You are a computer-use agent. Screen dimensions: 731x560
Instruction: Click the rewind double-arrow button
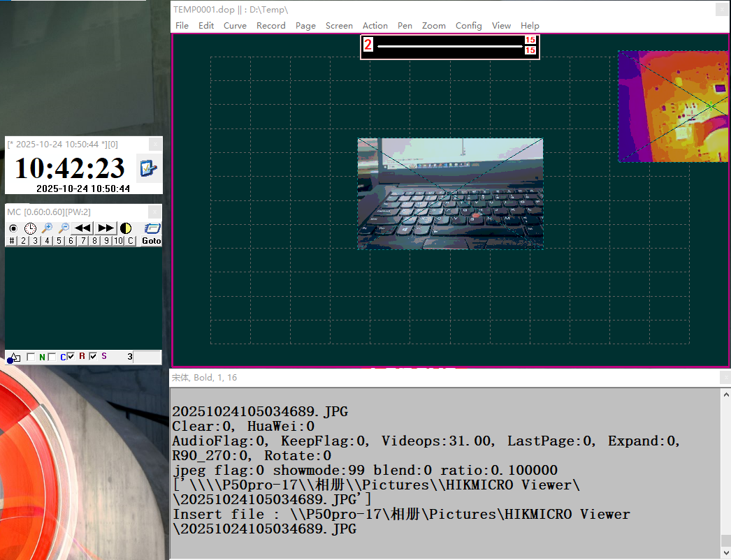point(83,228)
